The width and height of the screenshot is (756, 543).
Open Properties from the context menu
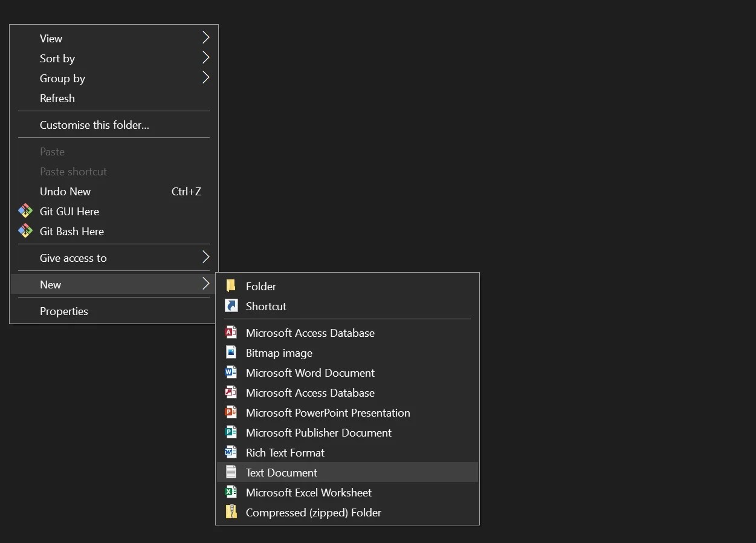point(64,311)
